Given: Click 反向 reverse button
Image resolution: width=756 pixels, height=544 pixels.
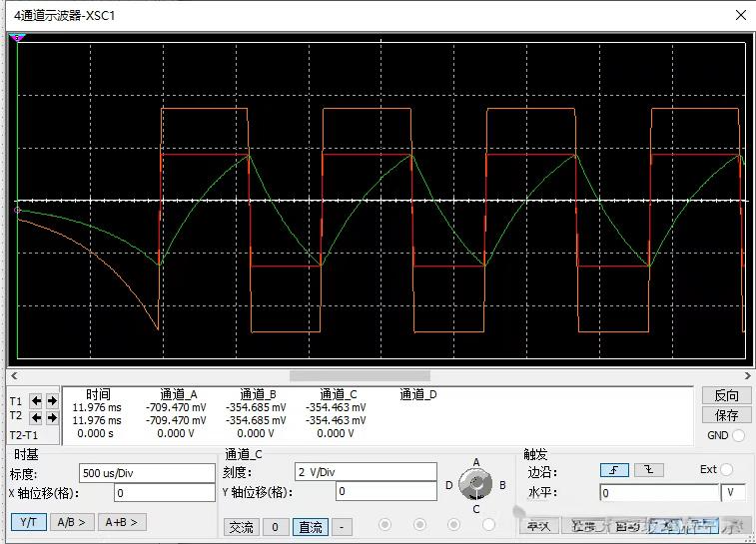Looking at the screenshot, I should click(727, 395).
